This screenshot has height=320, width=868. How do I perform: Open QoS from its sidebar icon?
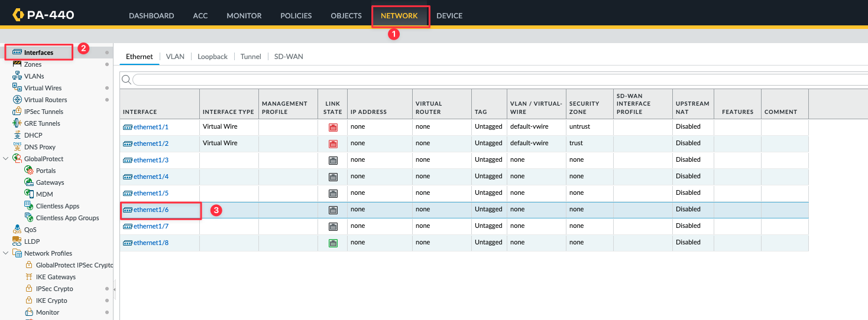(x=17, y=229)
